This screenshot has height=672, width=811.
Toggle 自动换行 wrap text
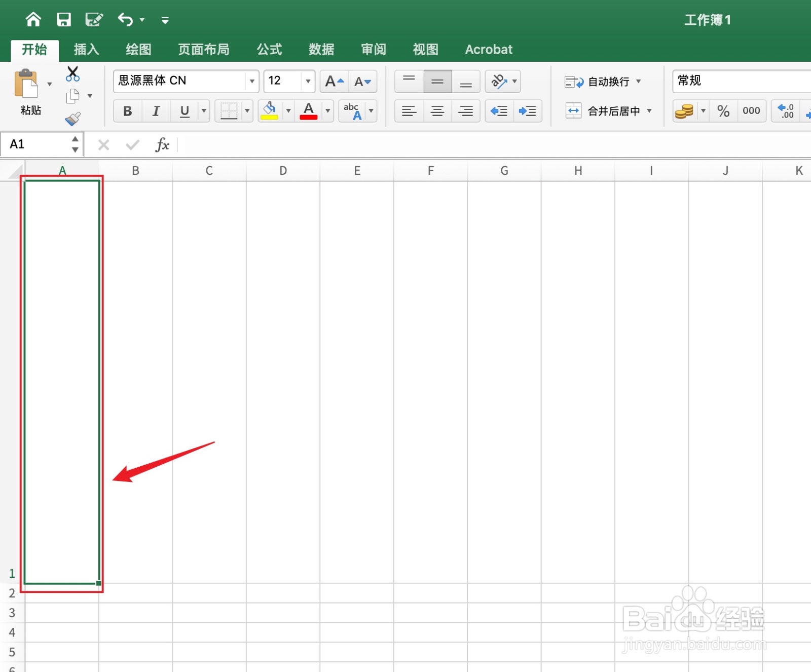click(597, 82)
